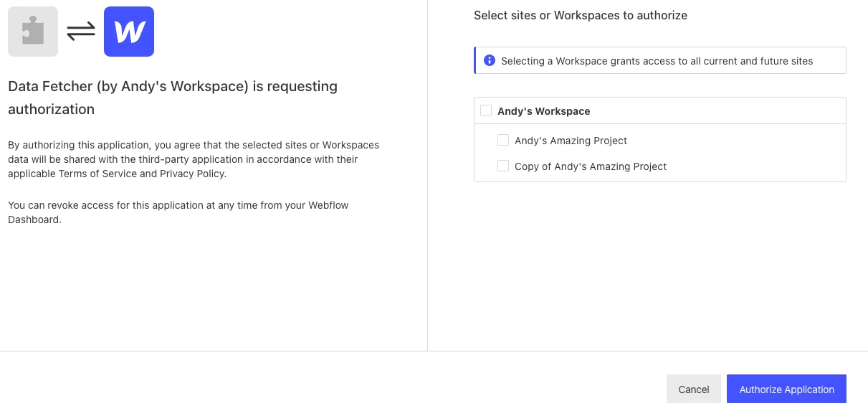Click the blue Webflow logo icon
Viewport: 868px width, 411px height.
[x=129, y=32]
